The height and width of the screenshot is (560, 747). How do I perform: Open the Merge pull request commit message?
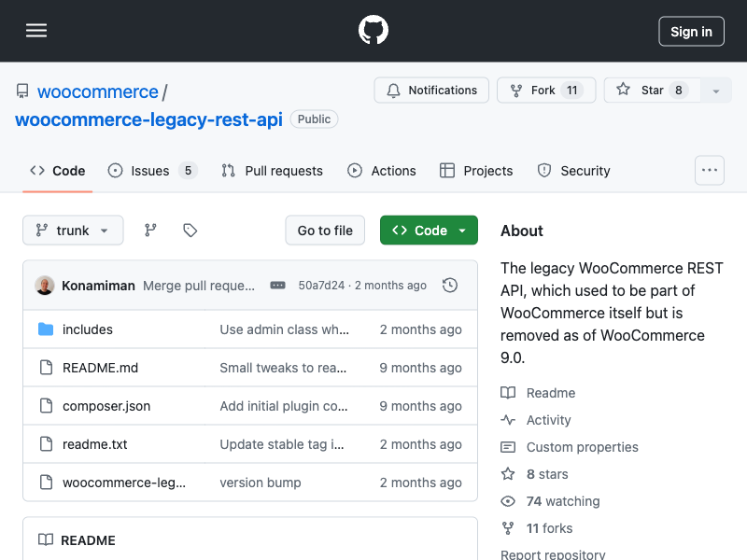point(199,286)
